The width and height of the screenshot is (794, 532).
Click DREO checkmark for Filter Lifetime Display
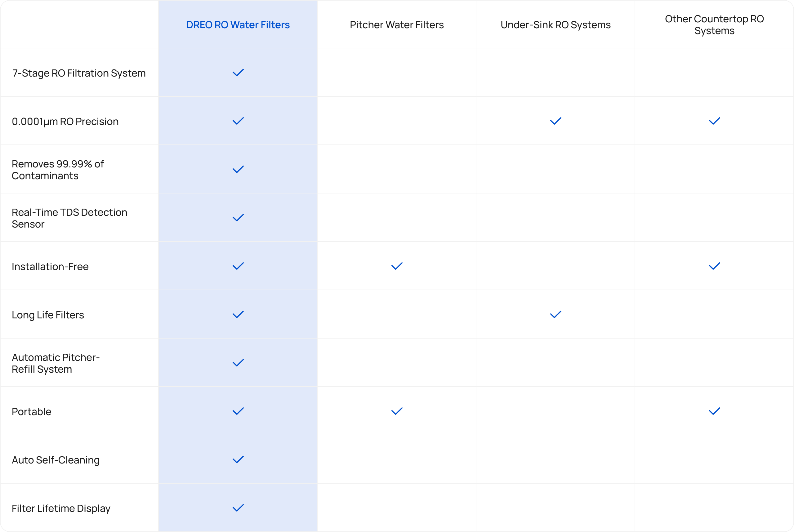[238, 508]
